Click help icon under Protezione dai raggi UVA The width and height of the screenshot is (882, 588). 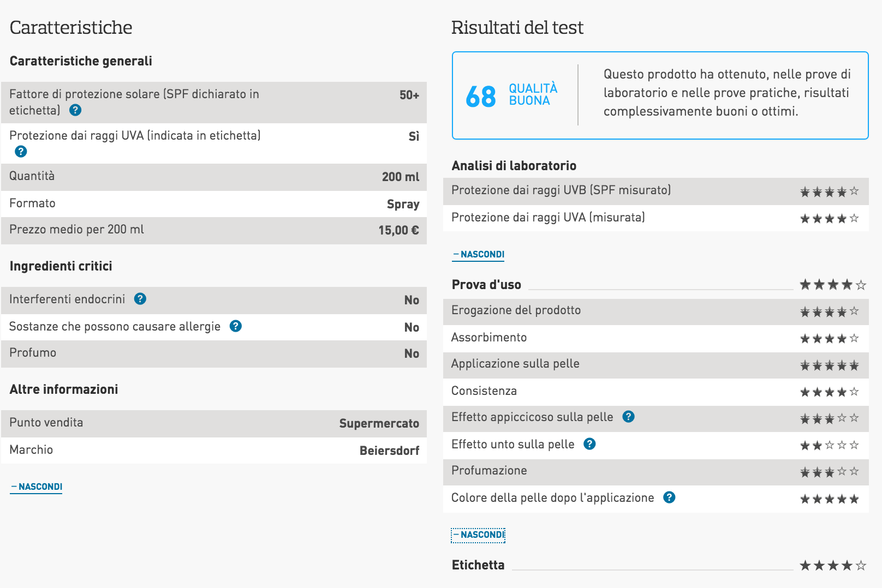click(21, 152)
